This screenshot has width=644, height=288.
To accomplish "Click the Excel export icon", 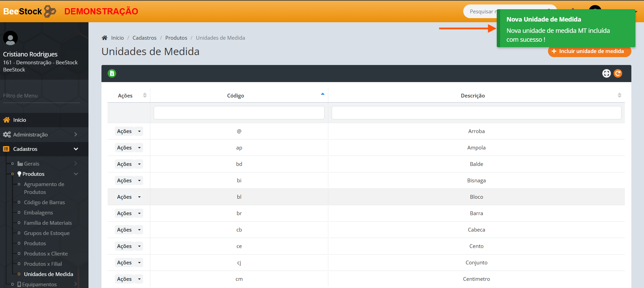I will [112, 73].
